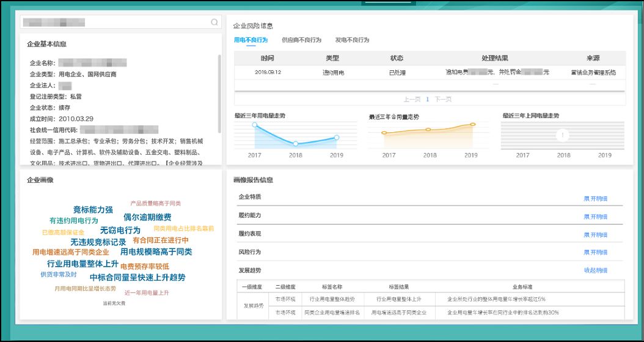The height and width of the screenshot is (342, 644).
Task: Click the 无窃电行为 tag
Action: click(120, 230)
